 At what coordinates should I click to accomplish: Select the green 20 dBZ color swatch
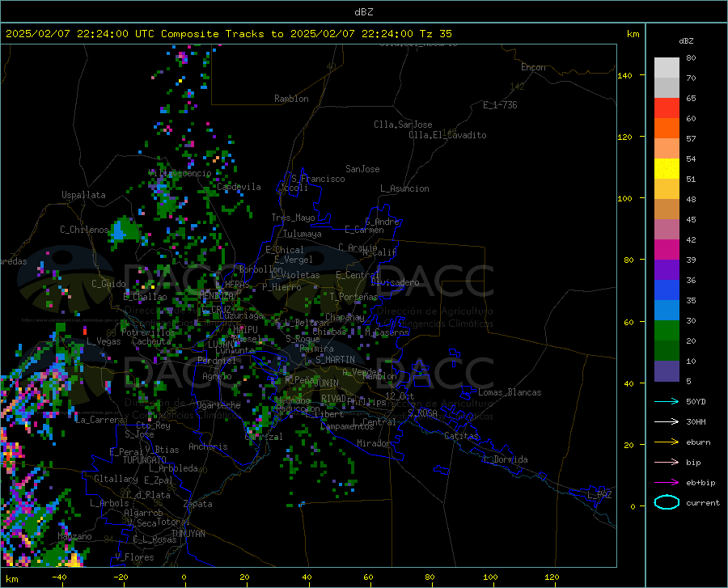point(667,331)
